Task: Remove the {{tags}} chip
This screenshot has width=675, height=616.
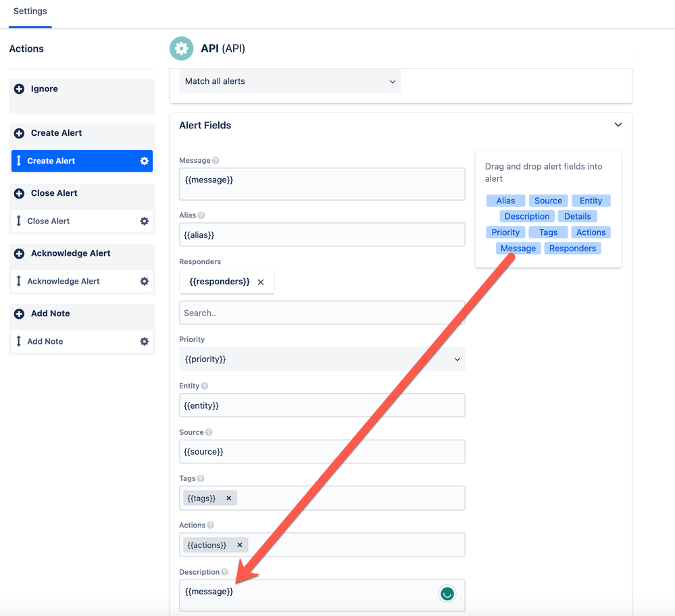Action: click(x=229, y=498)
